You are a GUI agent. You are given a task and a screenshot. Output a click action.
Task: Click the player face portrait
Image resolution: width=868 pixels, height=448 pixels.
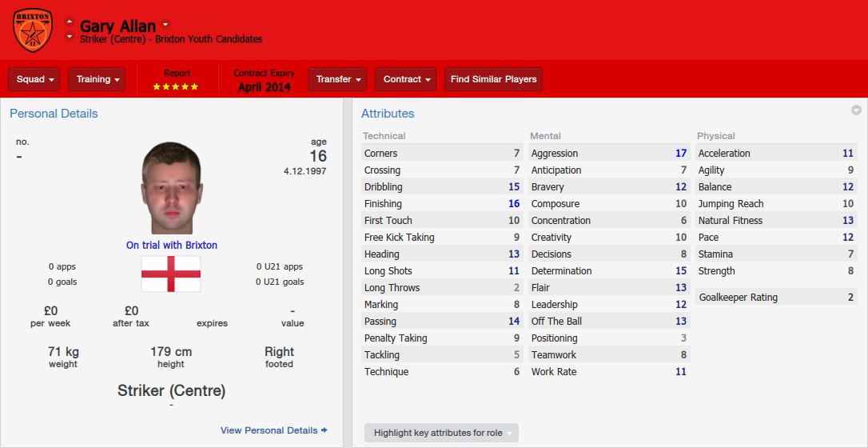tap(172, 188)
